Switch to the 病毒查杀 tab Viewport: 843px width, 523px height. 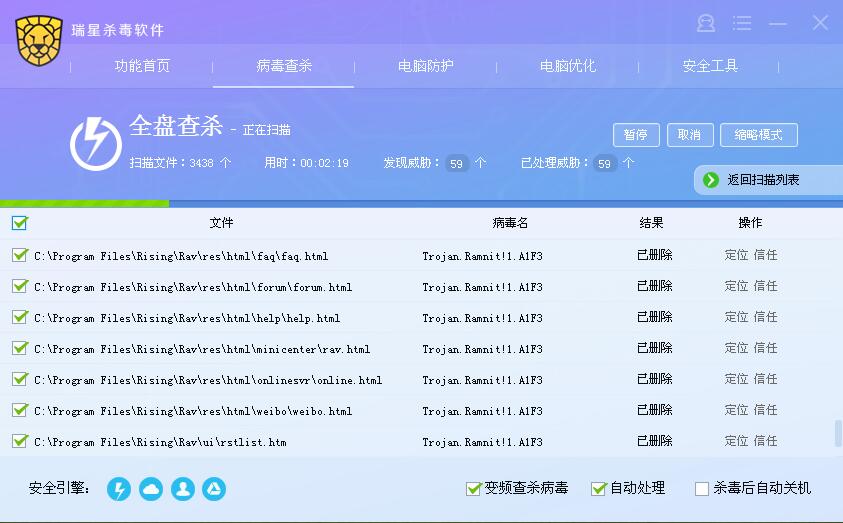[x=284, y=66]
